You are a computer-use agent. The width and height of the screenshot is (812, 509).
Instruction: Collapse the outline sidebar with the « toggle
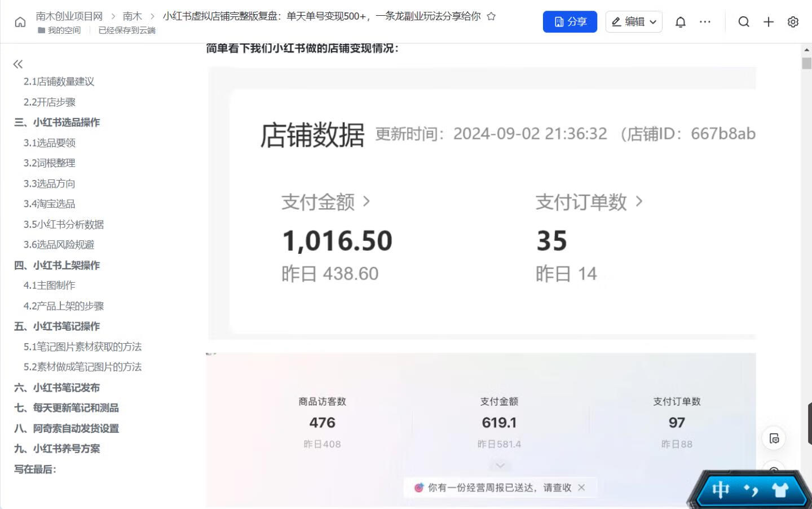coord(17,64)
